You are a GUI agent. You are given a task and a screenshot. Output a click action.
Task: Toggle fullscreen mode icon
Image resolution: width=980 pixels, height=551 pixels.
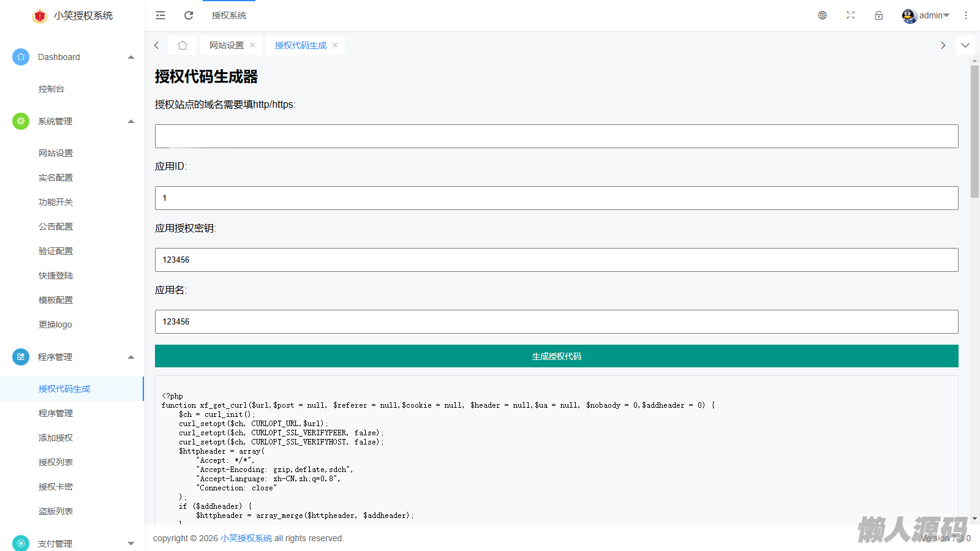click(x=851, y=15)
